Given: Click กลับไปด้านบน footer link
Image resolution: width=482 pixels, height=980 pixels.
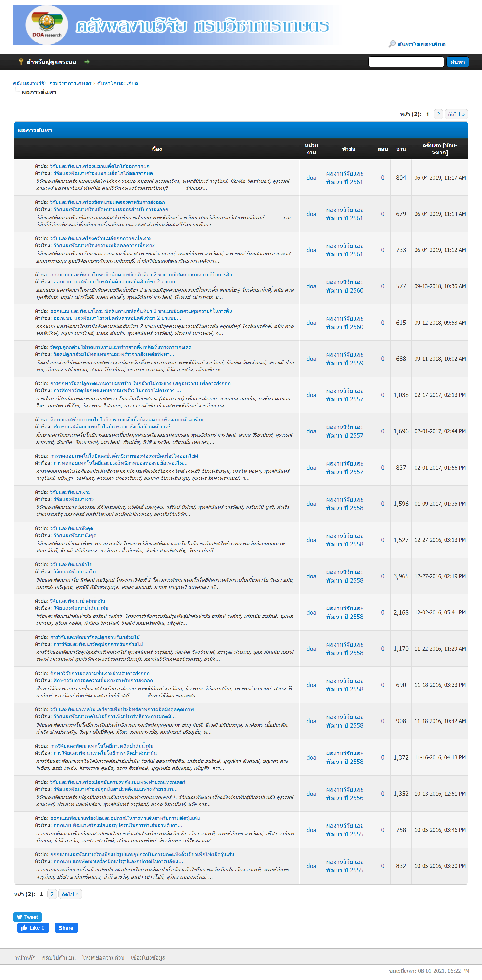Looking at the screenshot, I should 59,958.
